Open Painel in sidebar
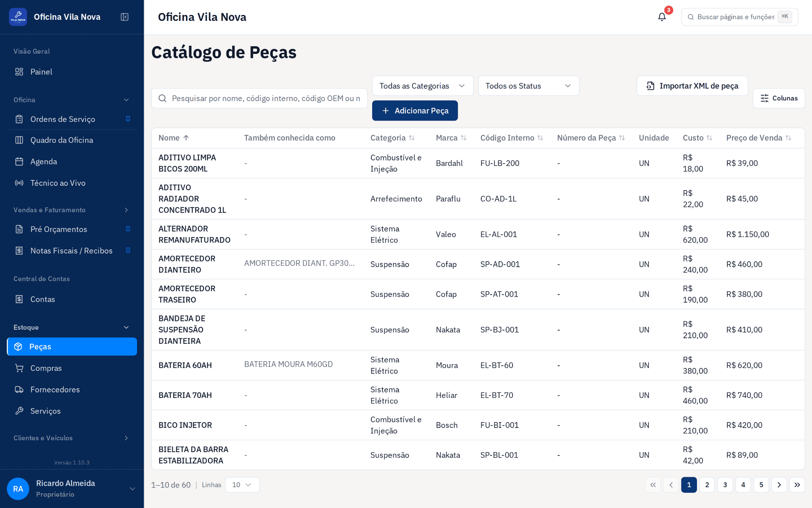 72,72
